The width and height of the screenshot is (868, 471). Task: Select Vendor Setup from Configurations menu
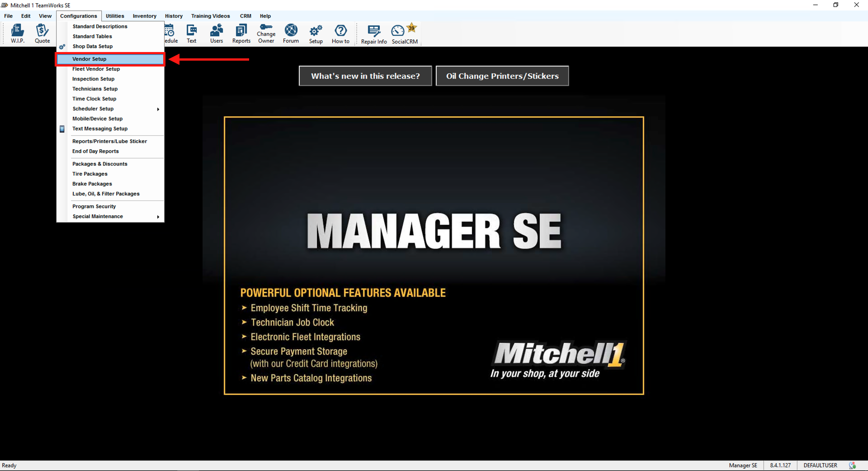(x=89, y=59)
